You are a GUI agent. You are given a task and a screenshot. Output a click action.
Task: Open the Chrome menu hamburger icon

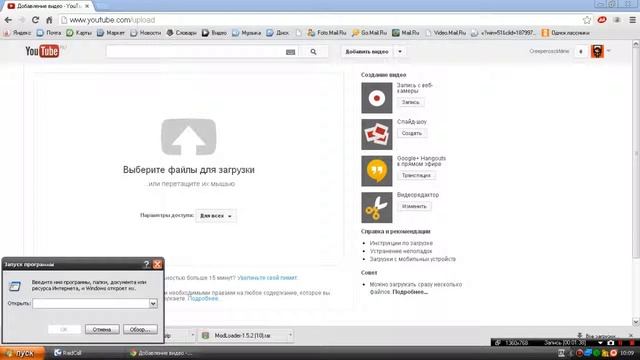632,20
